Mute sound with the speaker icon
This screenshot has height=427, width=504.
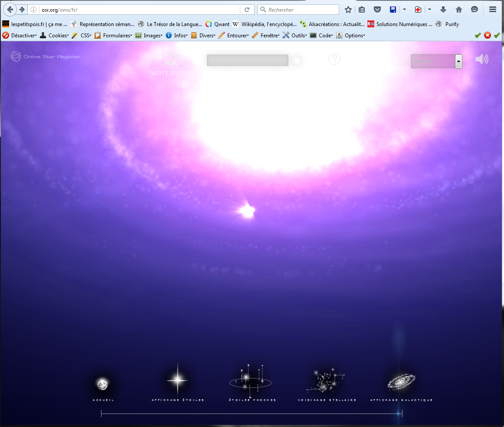pos(481,59)
